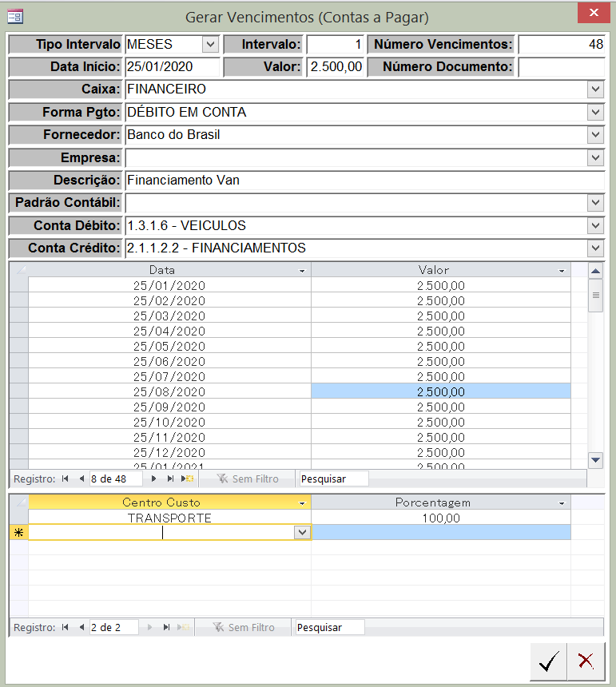The image size is (616, 687).
Task: Expand the Conta Débito dropdown
Action: [595, 226]
